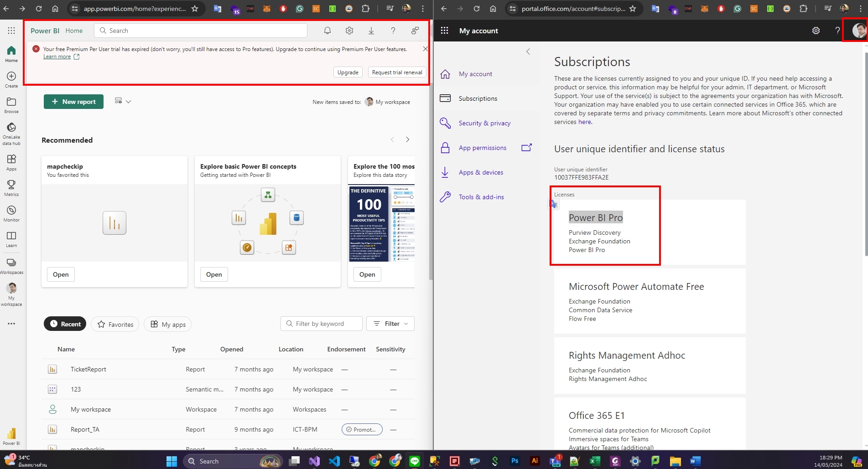Open Monitor in Power BI sidebar
This screenshot has height=469, width=868.
11,213
